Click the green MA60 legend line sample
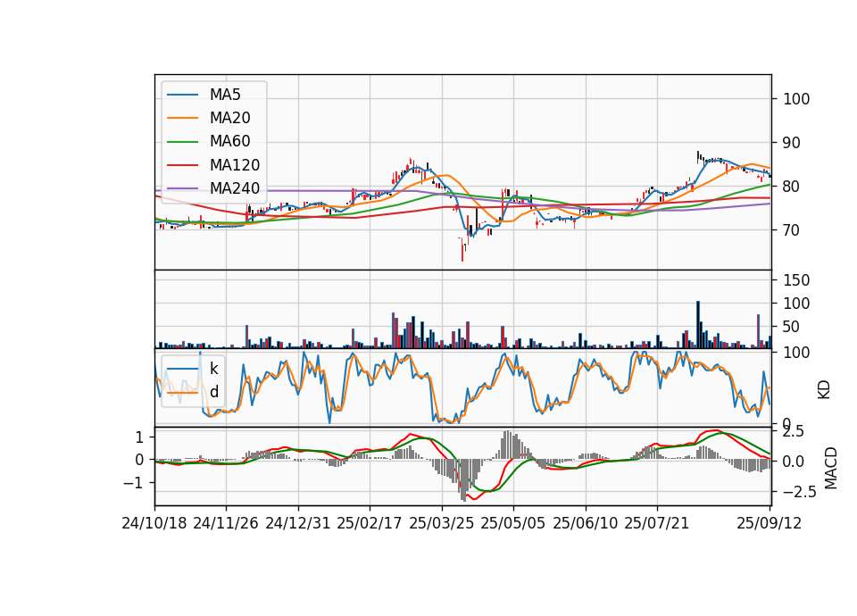Screen dimensions: 857x616 182,142
